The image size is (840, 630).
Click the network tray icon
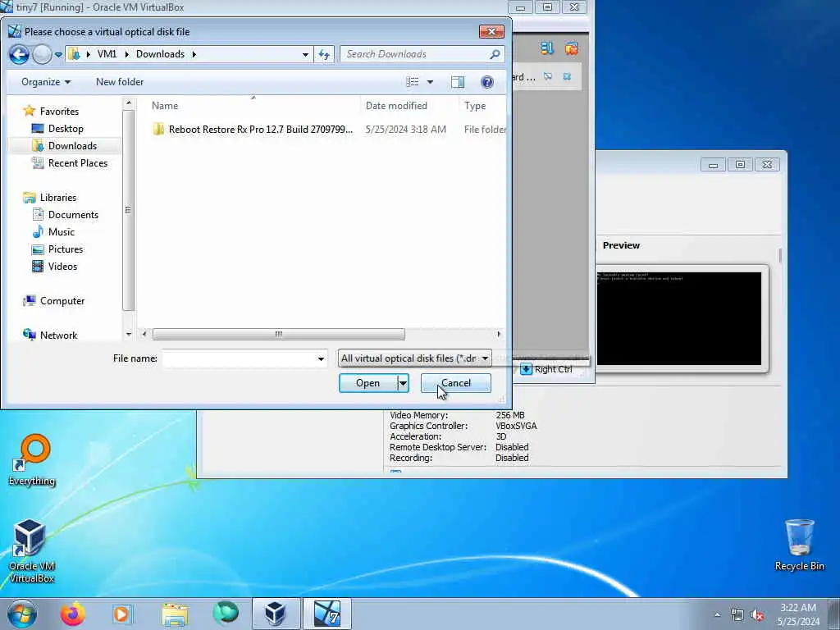pyautogui.click(x=737, y=614)
